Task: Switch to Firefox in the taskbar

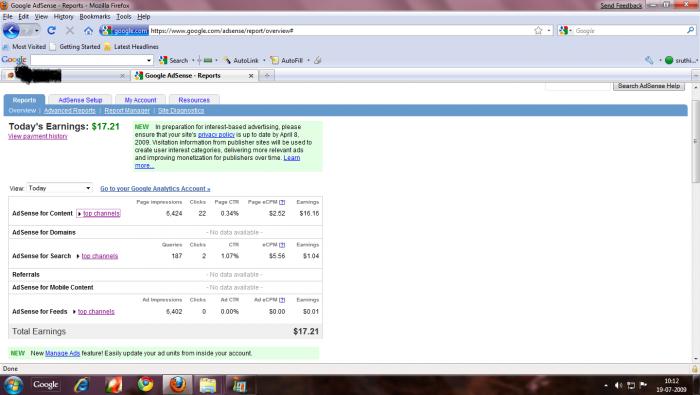Action: coord(177,385)
